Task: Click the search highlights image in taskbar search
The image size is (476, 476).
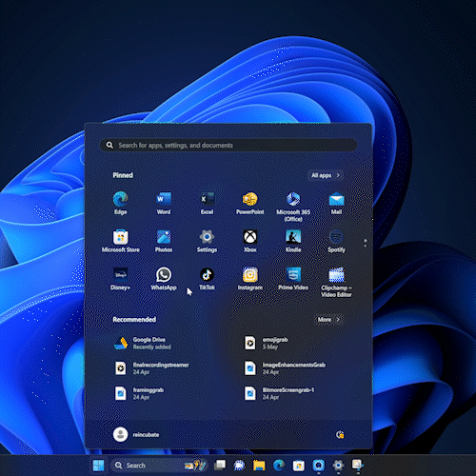Action: [195, 466]
